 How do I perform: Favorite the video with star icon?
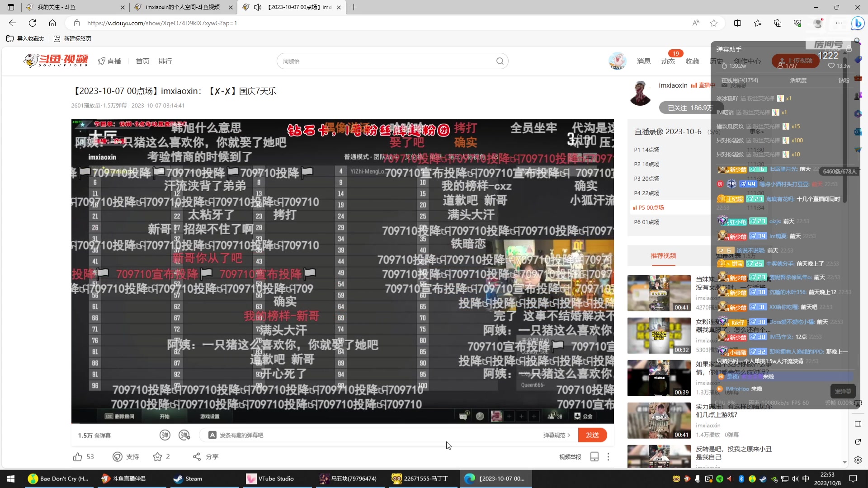click(157, 457)
